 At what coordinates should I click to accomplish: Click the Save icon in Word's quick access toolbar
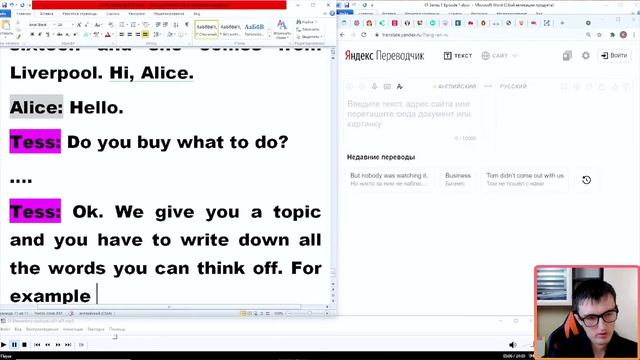click(4, 5)
